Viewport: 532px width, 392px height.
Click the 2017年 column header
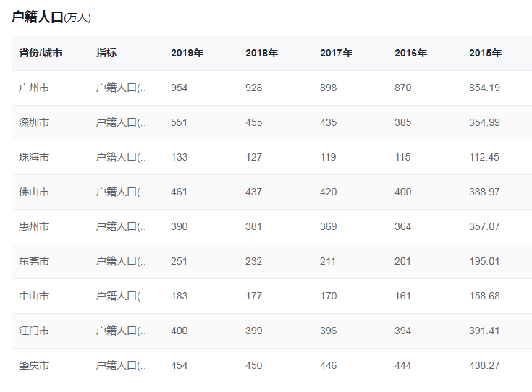pyautogui.click(x=336, y=53)
